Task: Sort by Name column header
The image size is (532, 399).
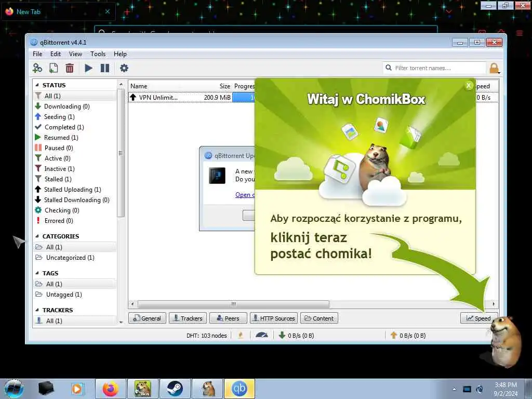Action: pos(139,86)
